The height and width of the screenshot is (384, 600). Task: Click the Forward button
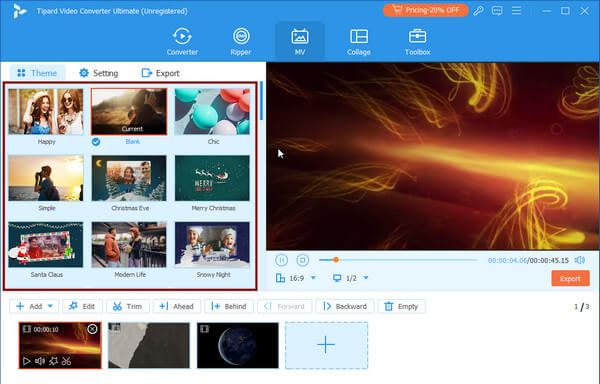coord(284,306)
